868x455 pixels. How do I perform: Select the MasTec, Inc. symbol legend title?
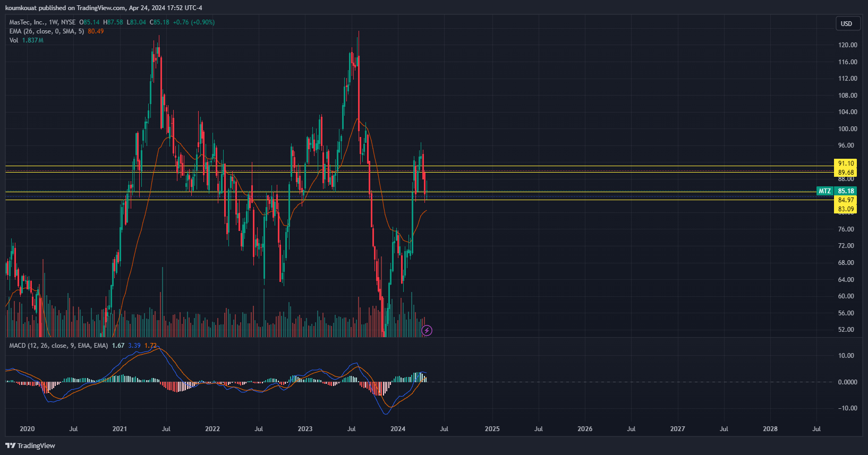tap(42, 22)
